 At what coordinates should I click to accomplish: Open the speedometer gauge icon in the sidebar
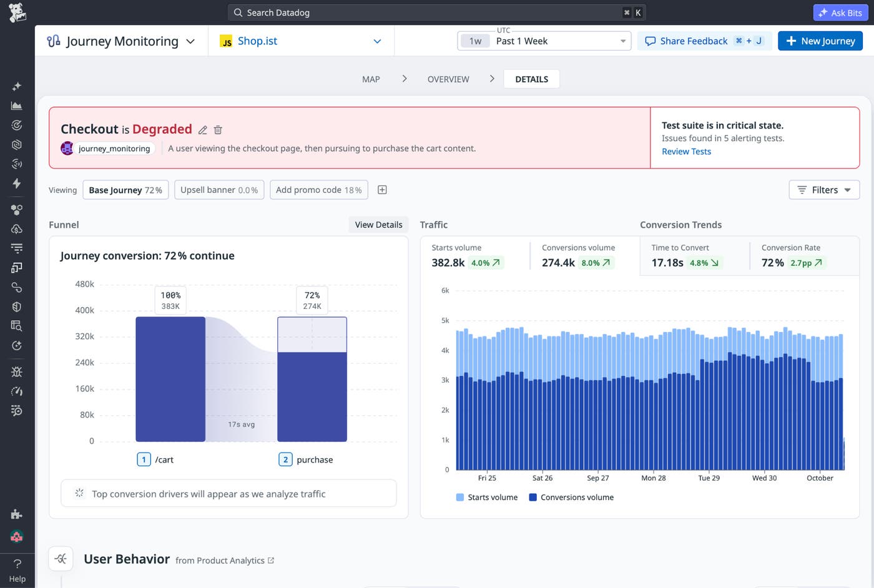click(x=17, y=391)
